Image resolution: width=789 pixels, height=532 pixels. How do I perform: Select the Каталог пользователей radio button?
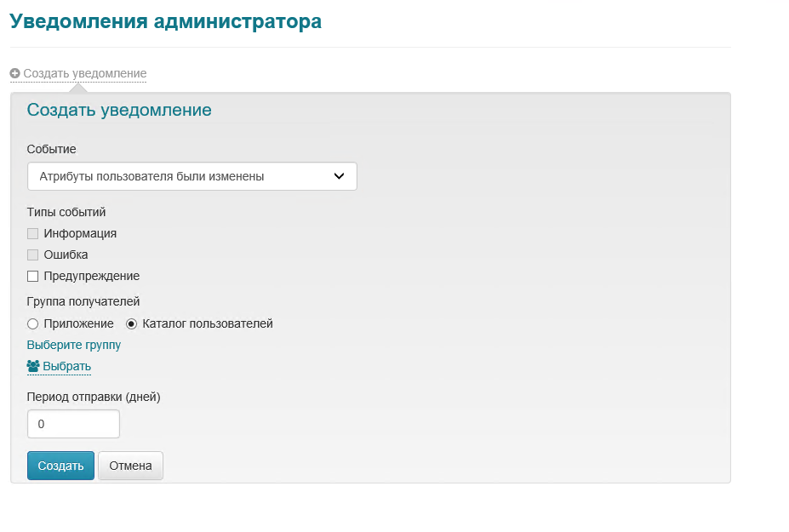[x=131, y=323]
